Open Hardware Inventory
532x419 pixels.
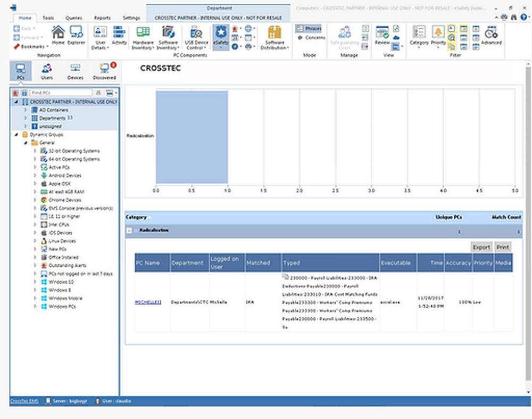[143, 37]
